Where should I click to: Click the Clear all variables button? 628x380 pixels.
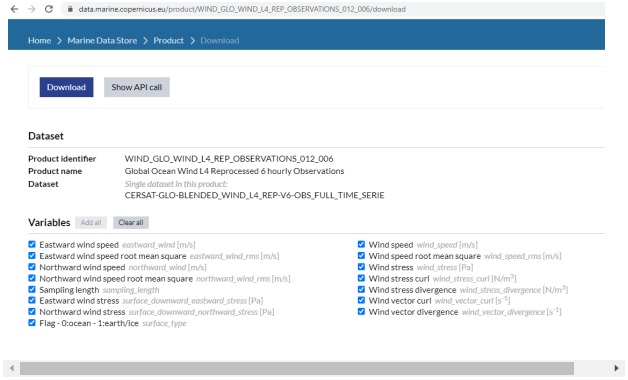point(131,223)
